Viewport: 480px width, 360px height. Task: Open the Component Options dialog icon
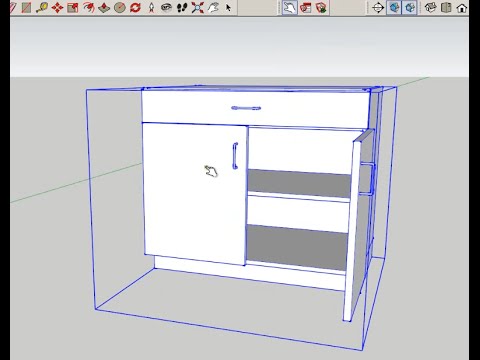tap(305, 7)
